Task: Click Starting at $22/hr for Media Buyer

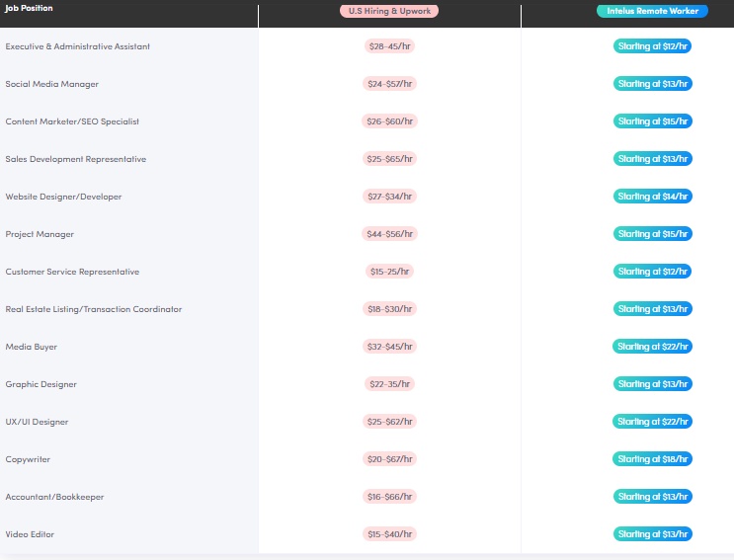Action: tap(652, 347)
